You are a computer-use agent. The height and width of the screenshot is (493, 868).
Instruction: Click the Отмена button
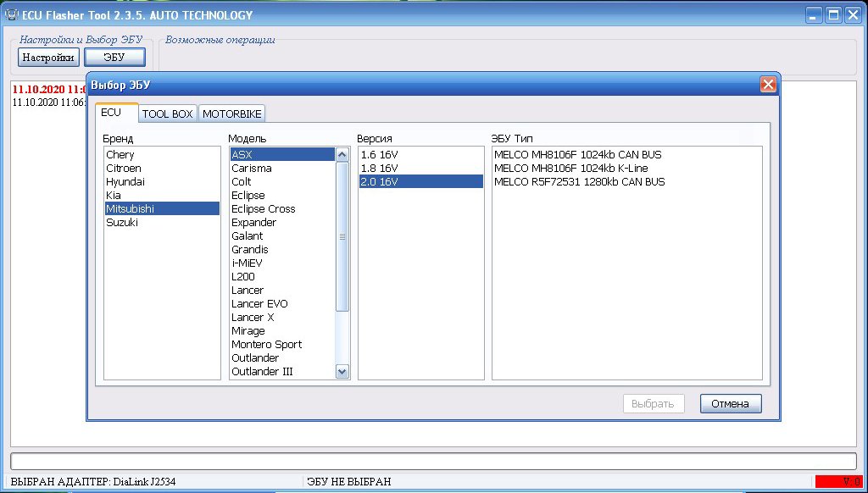point(731,404)
